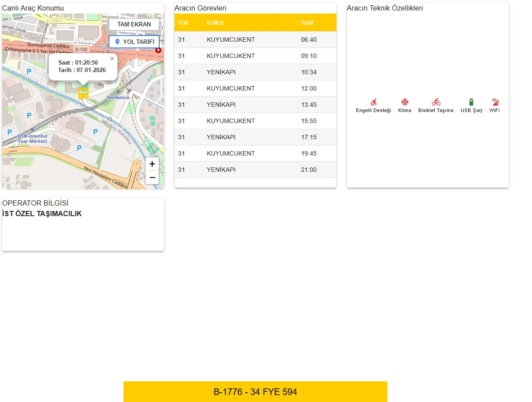Open the map in full screen with TAM EKRAN

click(134, 24)
